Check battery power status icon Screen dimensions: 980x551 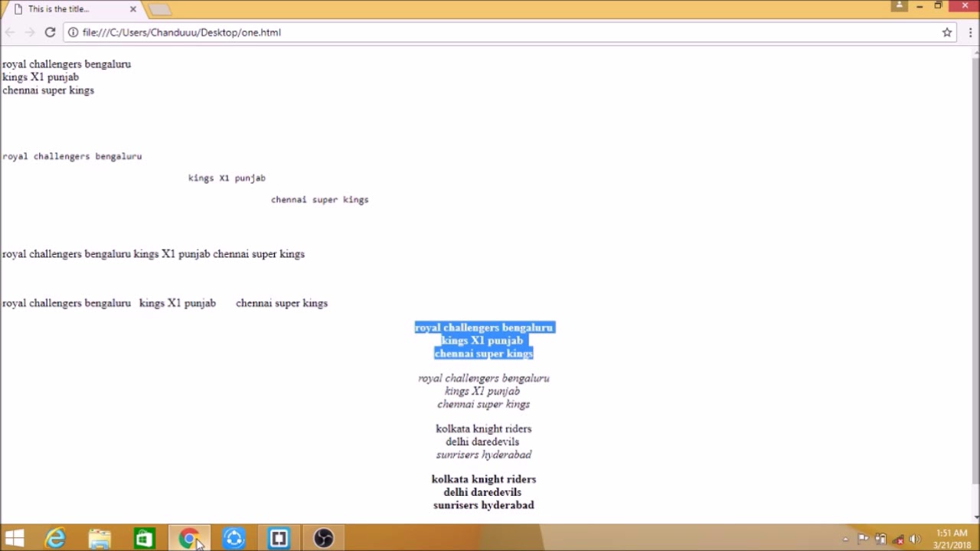(x=880, y=539)
